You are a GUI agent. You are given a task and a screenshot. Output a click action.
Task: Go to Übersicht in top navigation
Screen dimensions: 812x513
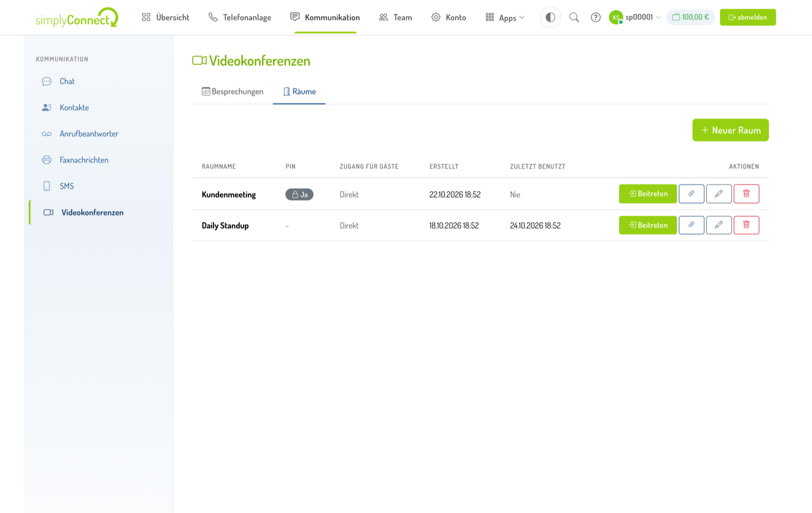(x=165, y=17)
